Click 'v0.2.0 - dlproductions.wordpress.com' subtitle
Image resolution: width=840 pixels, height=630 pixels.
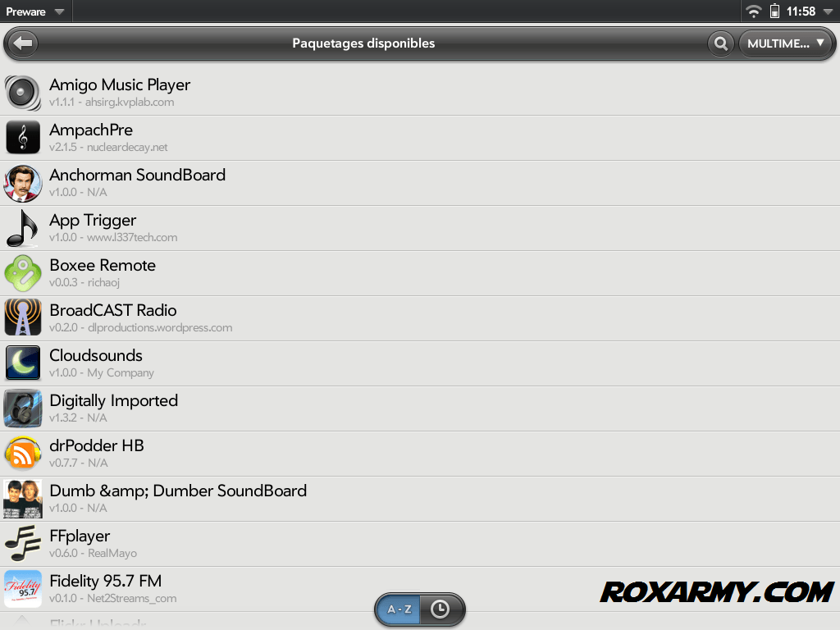coord(141,327)
